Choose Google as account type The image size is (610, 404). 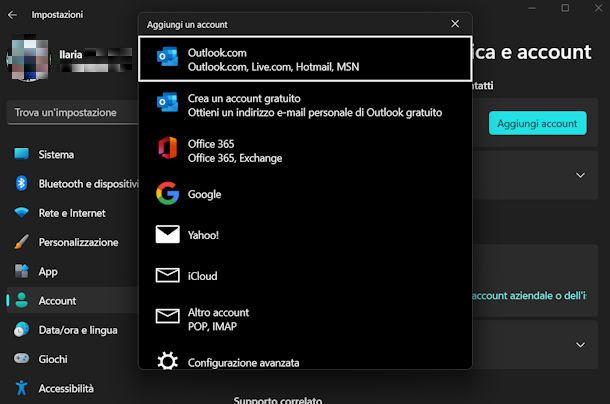click(305, 194)
